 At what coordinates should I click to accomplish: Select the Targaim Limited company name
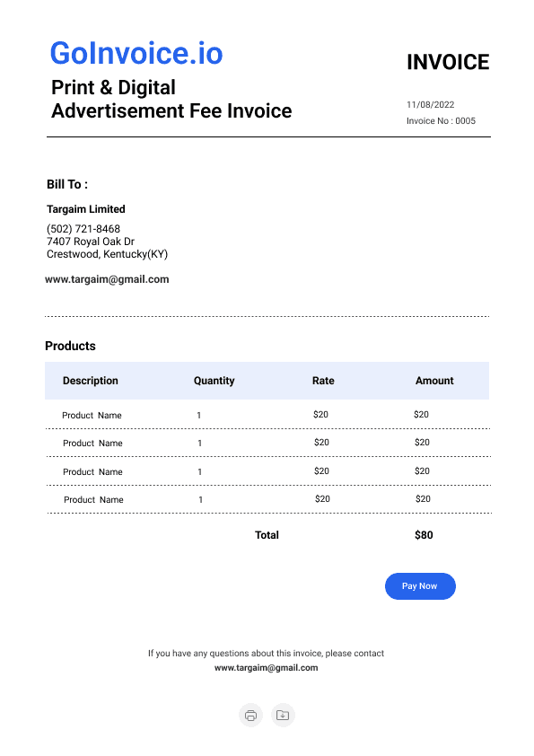[86, 209]
